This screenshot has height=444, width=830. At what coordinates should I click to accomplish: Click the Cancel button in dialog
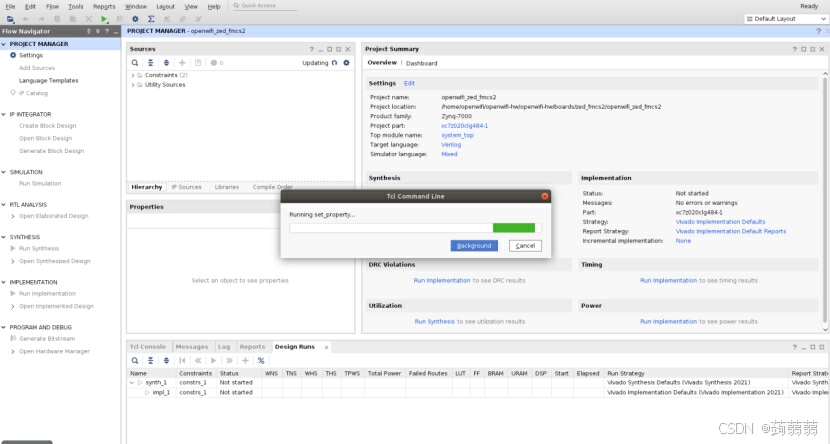(525, 246)
